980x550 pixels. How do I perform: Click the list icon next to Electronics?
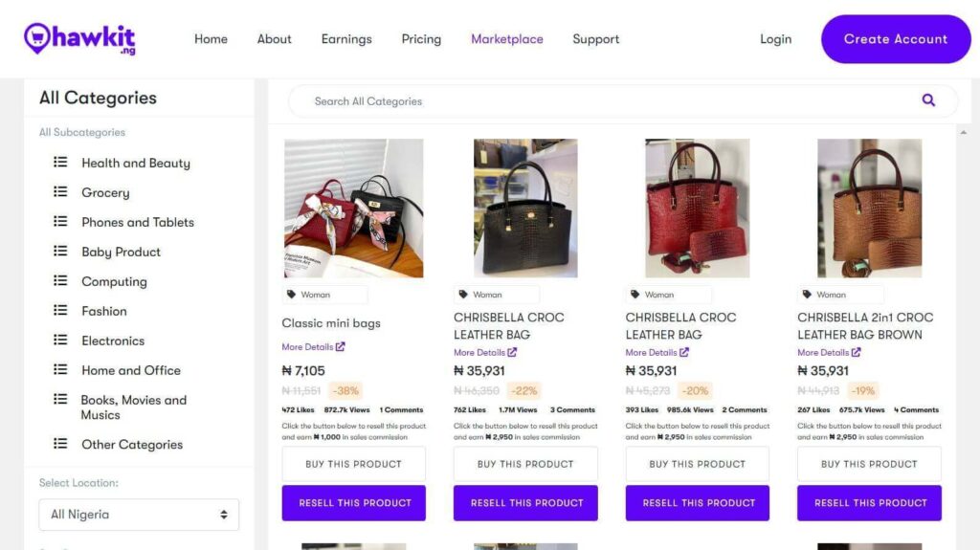pos(60,341)
